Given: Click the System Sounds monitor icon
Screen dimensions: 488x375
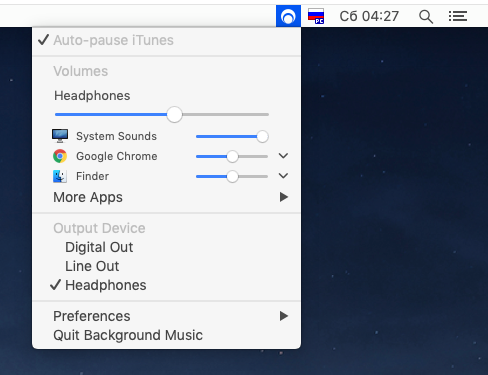Looking at the screenshot, I should (60, 136).
